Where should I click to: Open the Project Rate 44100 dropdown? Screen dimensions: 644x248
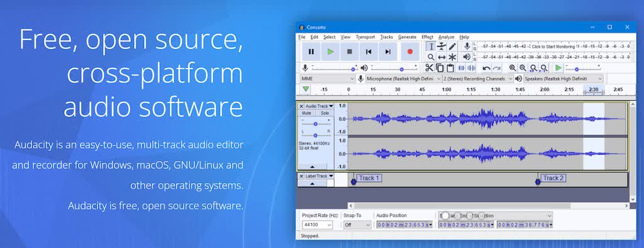pyautogui.click(x=317, y=225)
